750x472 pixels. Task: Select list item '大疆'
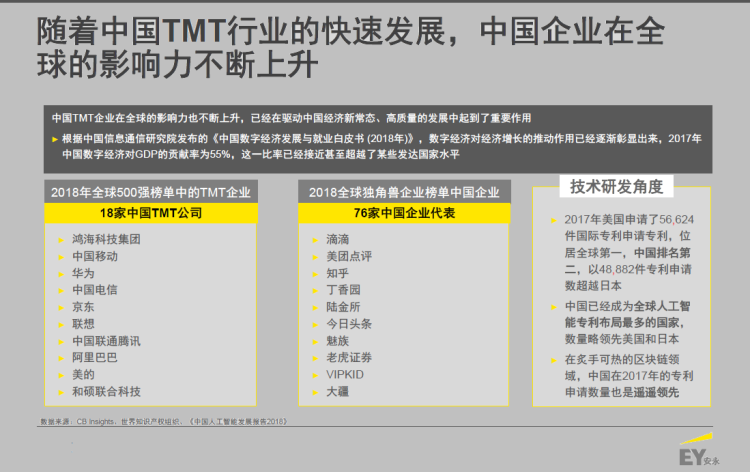[338, 392]
